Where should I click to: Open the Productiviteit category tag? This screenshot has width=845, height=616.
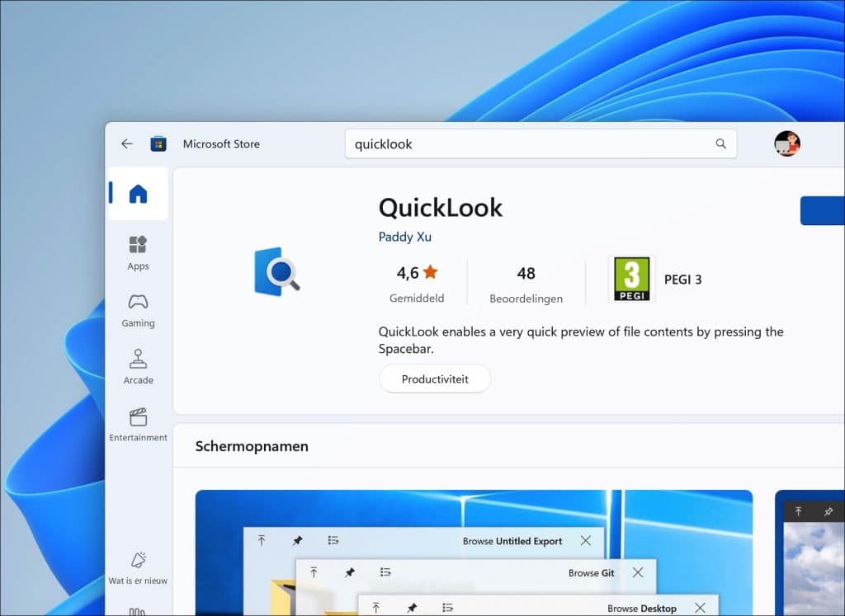(x=435, y=379)
